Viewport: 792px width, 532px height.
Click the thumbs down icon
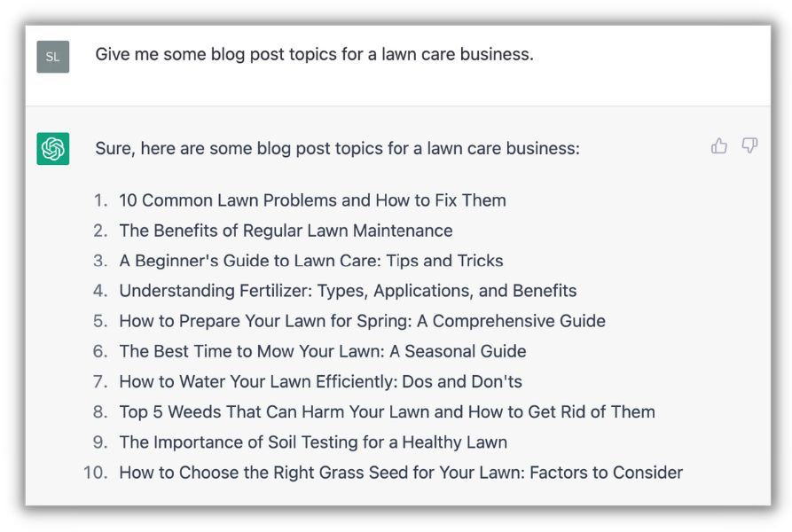(749, 146)
